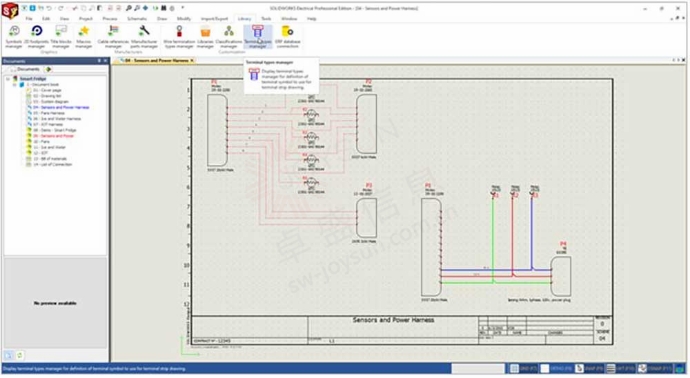690x378 pixels.
Task: Collapse the Document book tree node
Action: [15, 84]
